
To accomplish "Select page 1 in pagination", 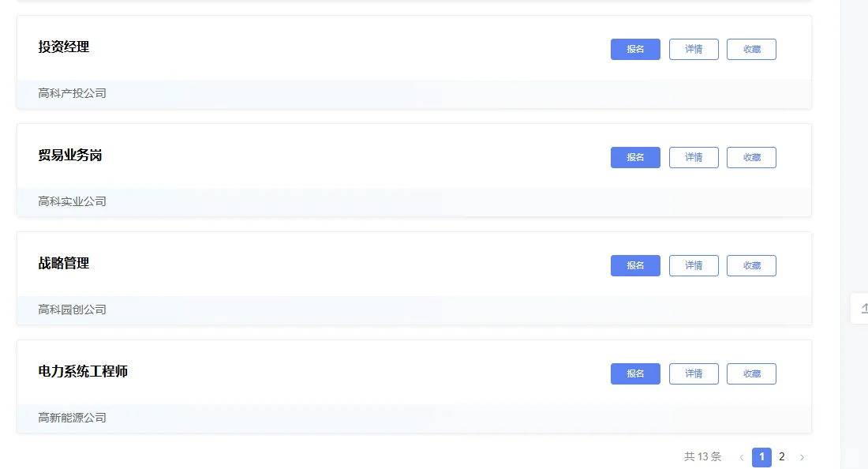I will tap(761, 457).
